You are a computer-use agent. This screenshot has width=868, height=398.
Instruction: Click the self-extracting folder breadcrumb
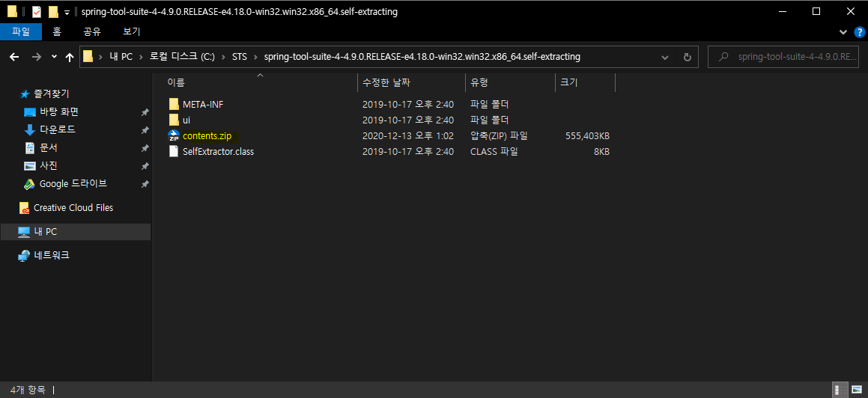coord(422,57)
